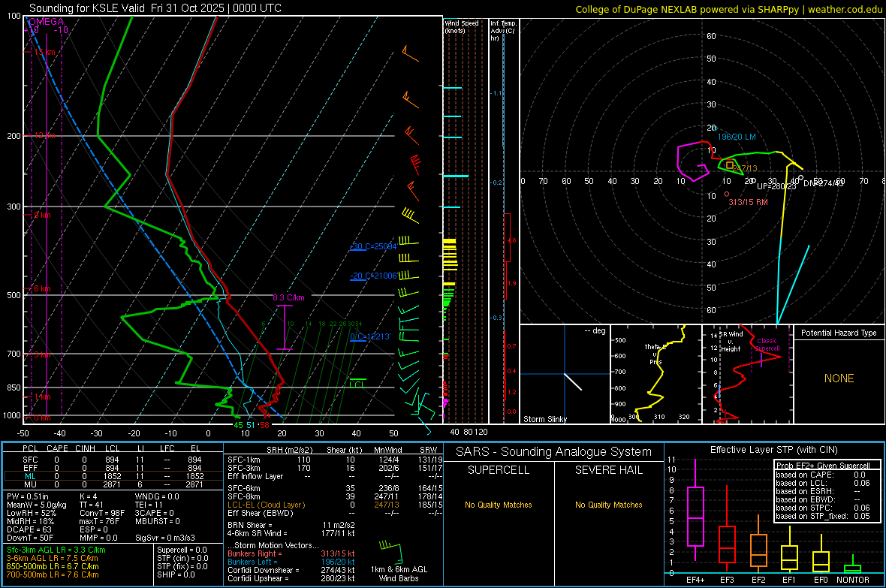This screenshot has height=588, width=886.
Task: Click the NONE hazard type value
Action: click(x=839, y=378)
